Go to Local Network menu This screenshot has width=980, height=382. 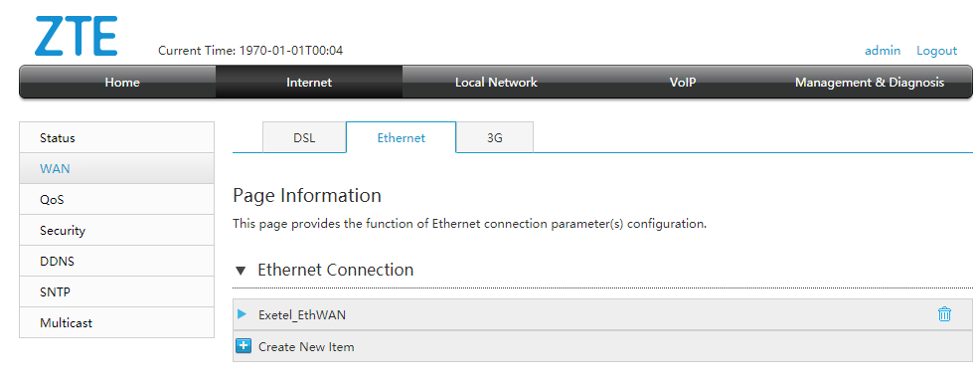pos(496,83)
